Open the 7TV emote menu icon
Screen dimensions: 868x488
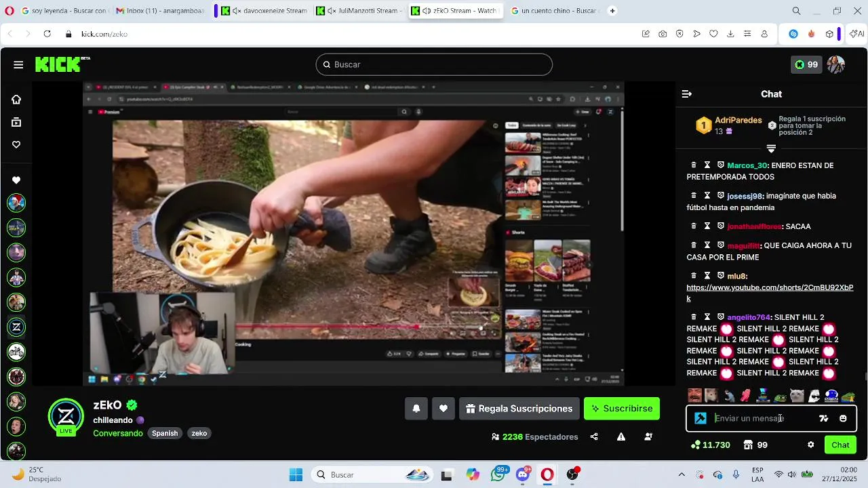coord(824,419)
